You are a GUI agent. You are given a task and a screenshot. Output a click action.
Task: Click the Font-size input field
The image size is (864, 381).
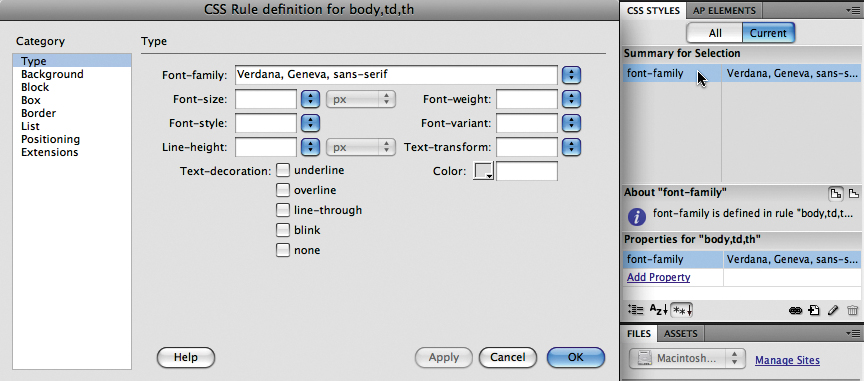[x=266, y=99]
